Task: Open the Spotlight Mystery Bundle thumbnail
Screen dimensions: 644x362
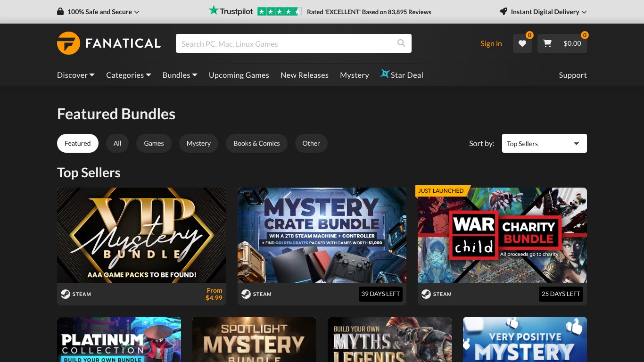Action: click(x=254, y=339)
